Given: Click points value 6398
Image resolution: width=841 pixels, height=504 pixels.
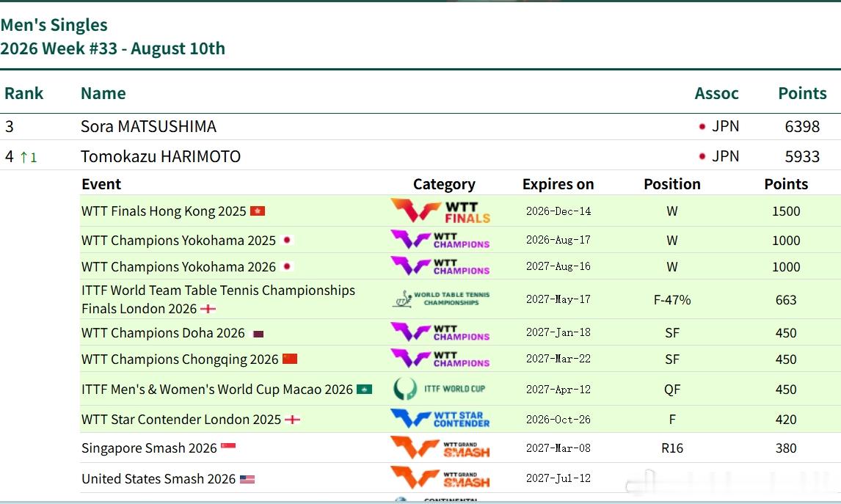Looking at the screenshot, I should point(802,126).
